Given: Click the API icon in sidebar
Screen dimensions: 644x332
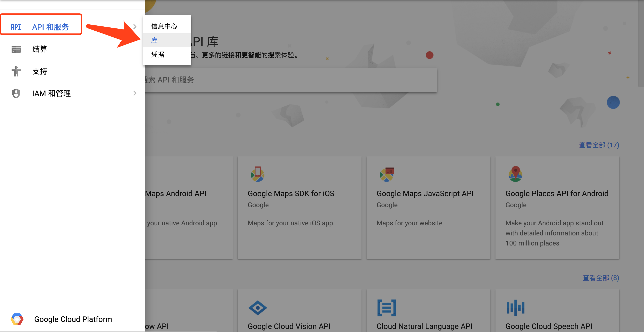Looking at the screenshot, I should [x=16, y=27].
